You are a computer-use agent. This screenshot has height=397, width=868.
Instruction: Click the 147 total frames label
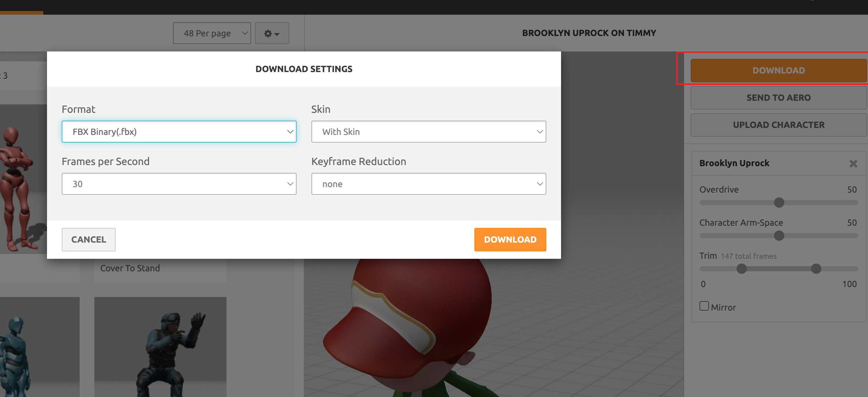tap(749, 256)
